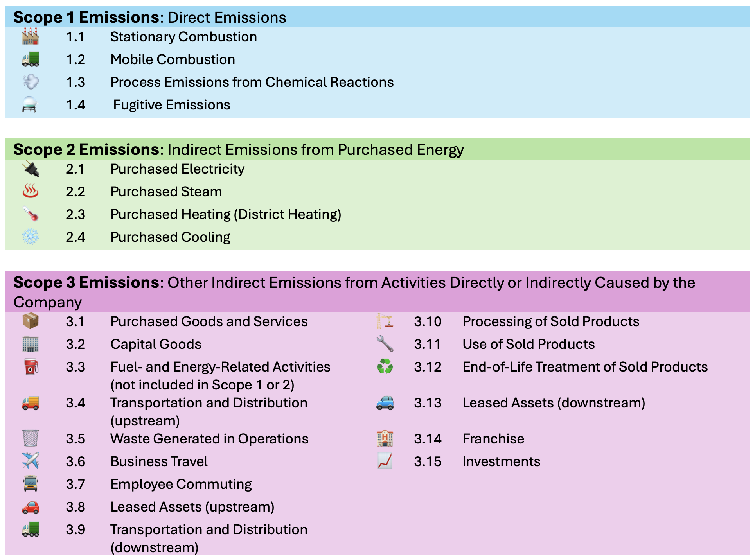755x560 pixels.
Task: Click the trending chart icon beside Investments
Action: click(385, 461)
